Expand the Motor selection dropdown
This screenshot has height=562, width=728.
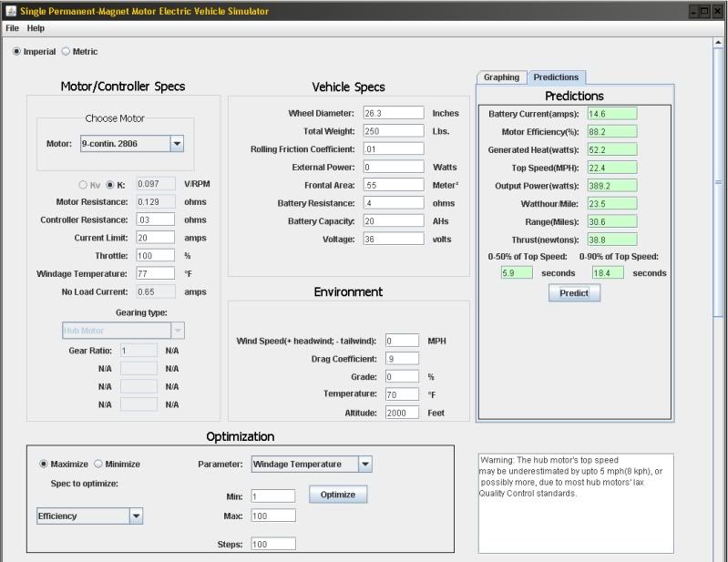177,143
